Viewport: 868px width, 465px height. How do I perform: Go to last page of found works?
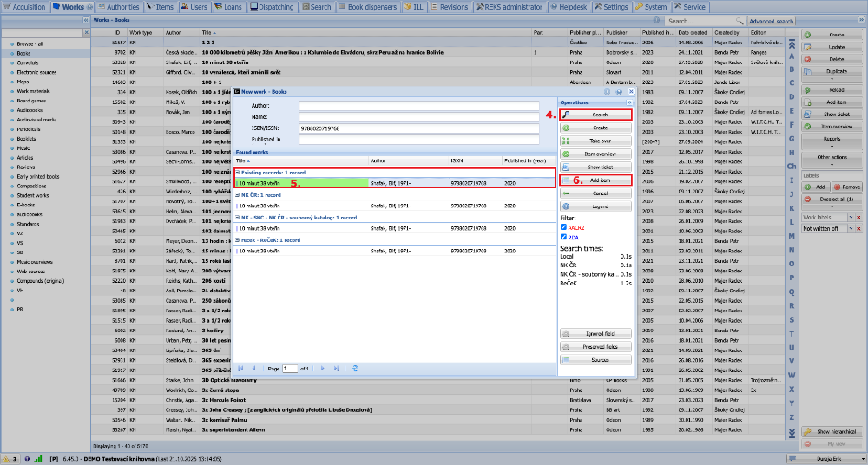click(336, 368)
